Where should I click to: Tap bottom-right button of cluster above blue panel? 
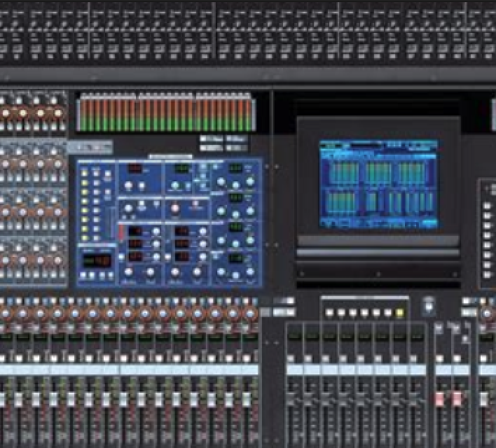point(237,148)
